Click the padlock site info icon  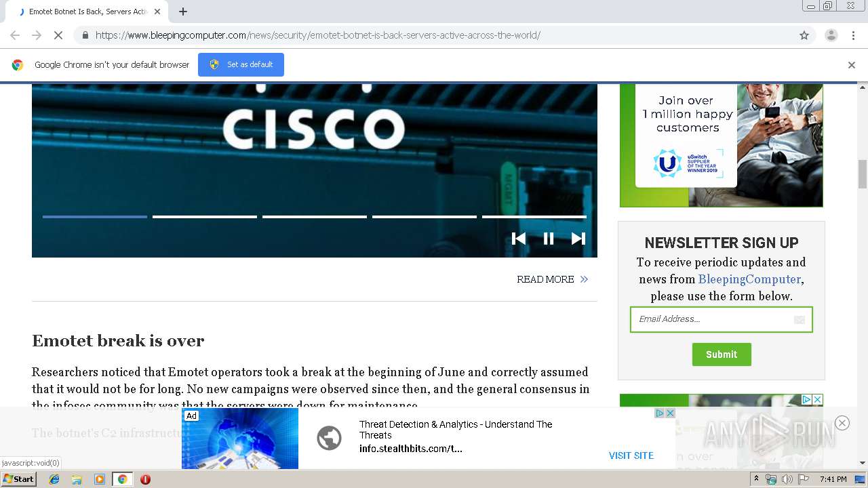click(85, 35)
